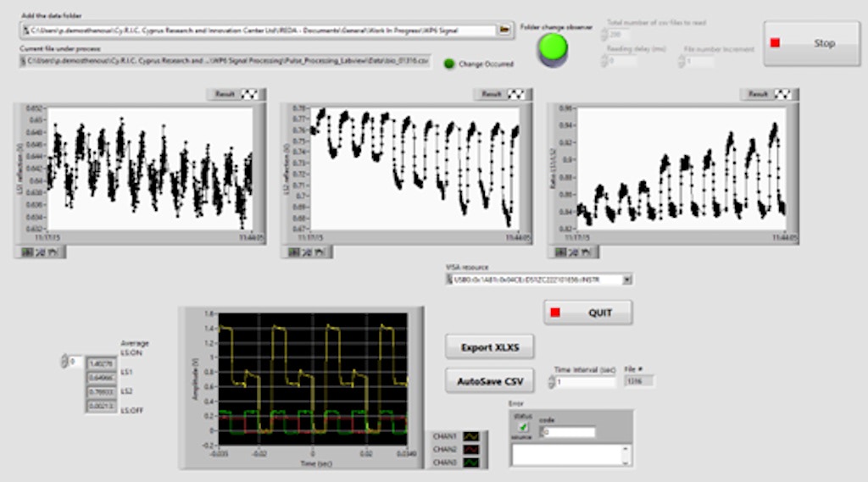The image size is (868, 482).
Task: Click the error status checkmark indicator
Action: coord(522,426)
